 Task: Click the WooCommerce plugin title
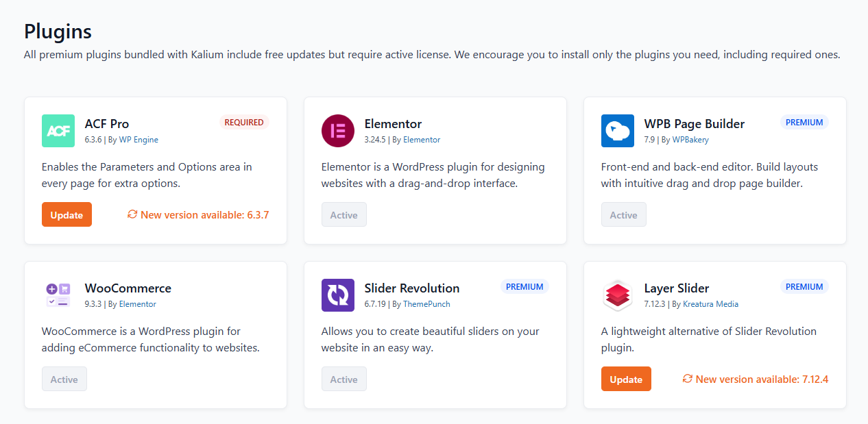point(128,288)
